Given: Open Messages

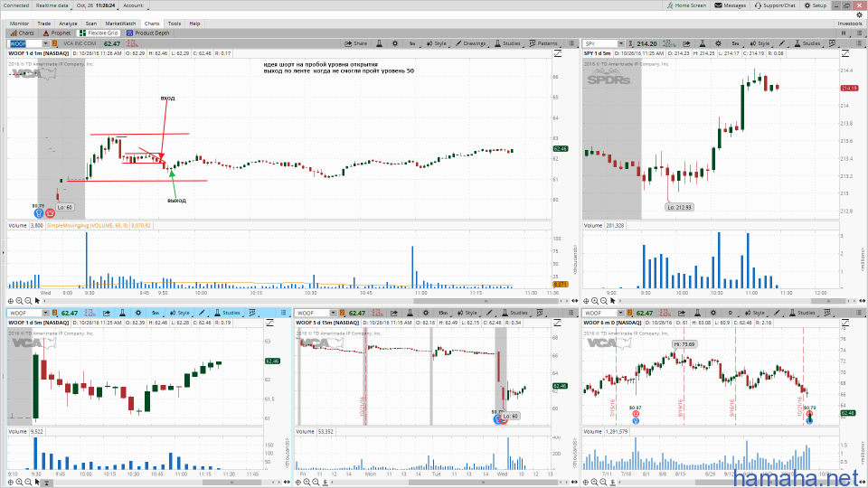Looking at the screenshot, I should 731,5.
